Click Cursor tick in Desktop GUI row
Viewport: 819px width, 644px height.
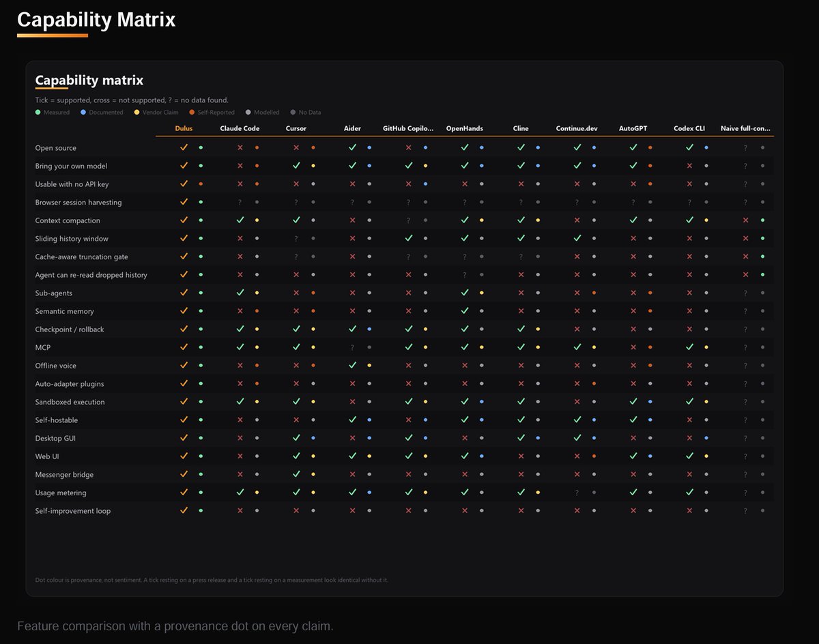[x=296, y=438]
